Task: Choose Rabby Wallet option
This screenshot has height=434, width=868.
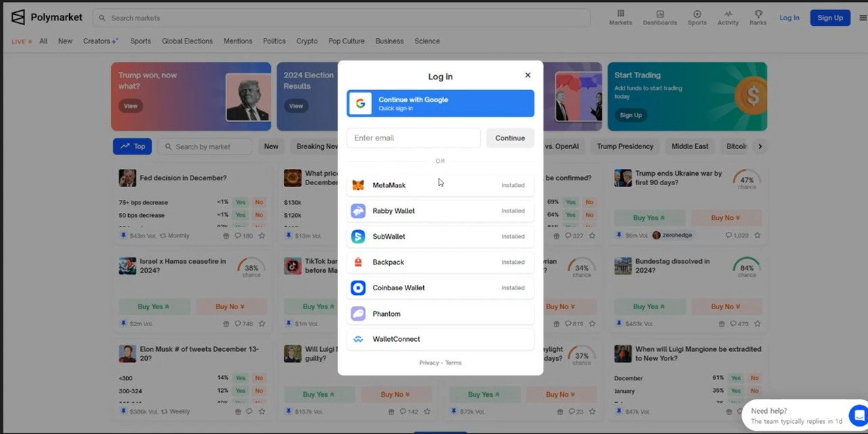Action: coord(440,211)
